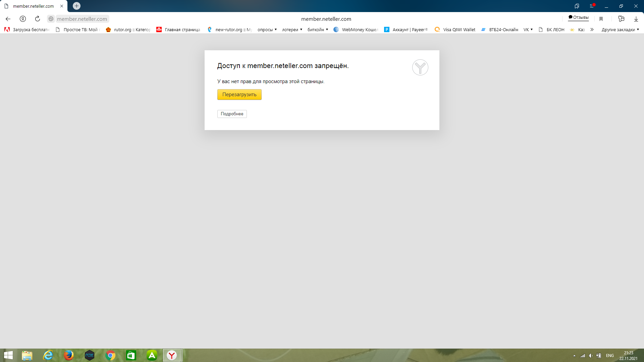Viewport: 644px width, 362px height.
Task: Click the Yandex home icon button
Action: point(23,19)
